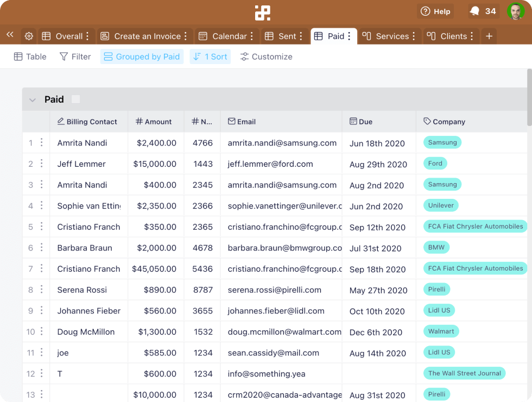Open notifications bell showing 34
The height and width of the screenshot is (402, 532).
tap(483, 11)
